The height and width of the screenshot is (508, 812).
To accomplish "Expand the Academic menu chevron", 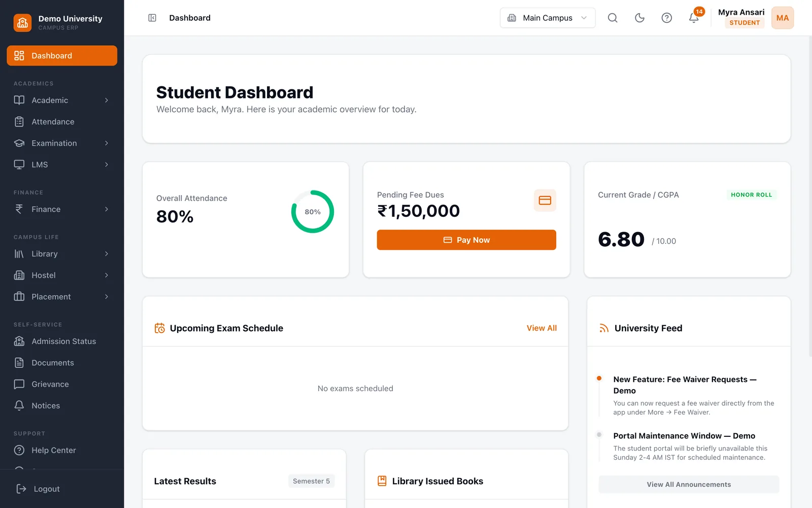I will tap(107, 101).
